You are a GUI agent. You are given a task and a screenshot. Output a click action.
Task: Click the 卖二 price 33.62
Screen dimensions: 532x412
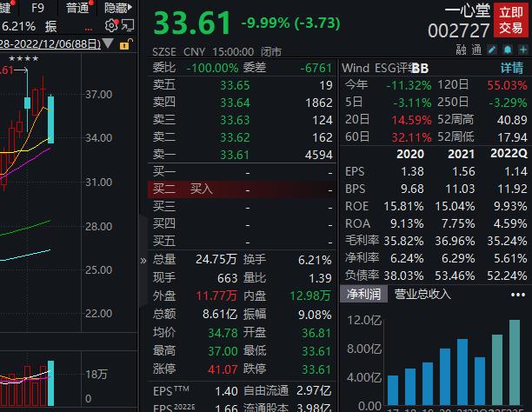(x=235, y=137)
